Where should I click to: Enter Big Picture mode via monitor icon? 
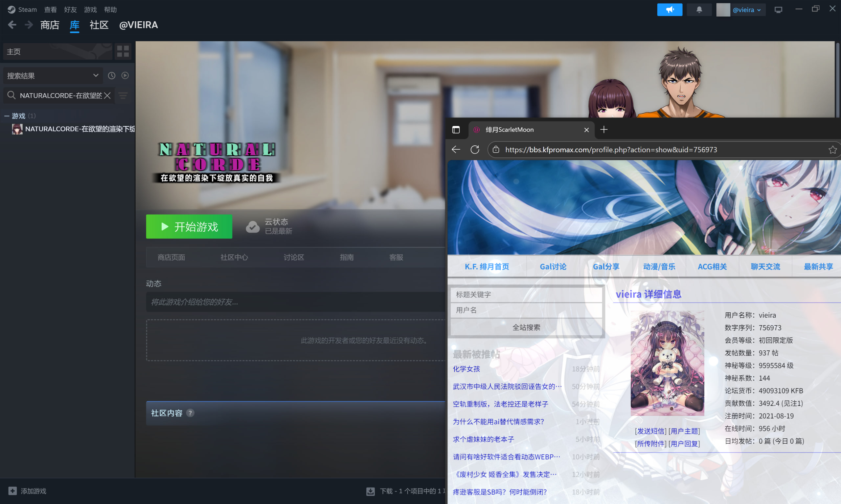click(779, 10)
